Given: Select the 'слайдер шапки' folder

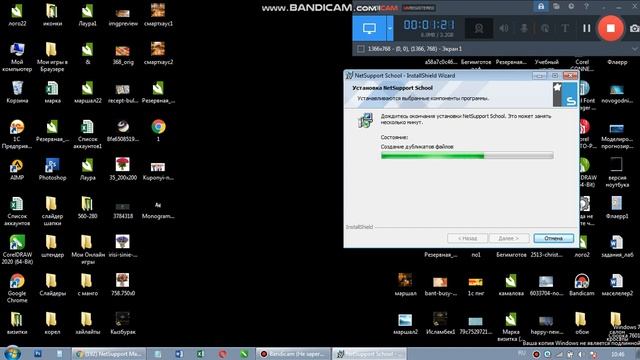Looking at the screenshot, I should click(52, 211).
